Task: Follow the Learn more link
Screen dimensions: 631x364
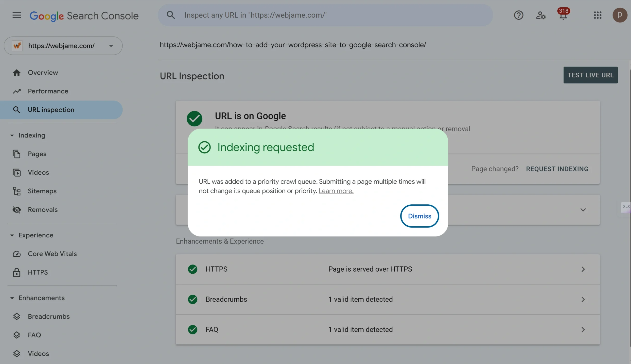Action: 336,191
